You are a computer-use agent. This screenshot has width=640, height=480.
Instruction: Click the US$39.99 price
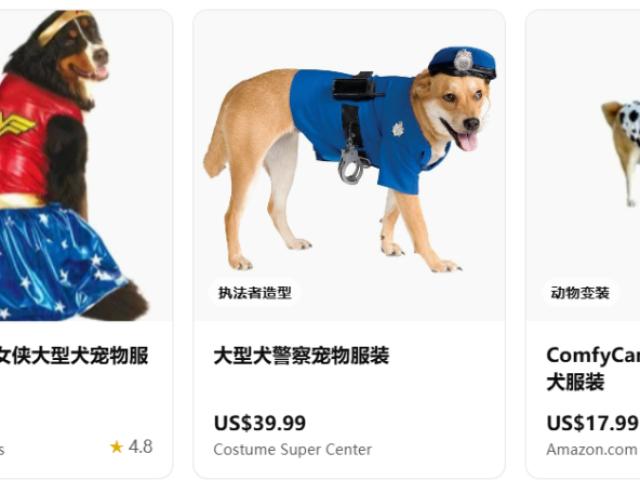pyautogui.click(x=260, y=423)
